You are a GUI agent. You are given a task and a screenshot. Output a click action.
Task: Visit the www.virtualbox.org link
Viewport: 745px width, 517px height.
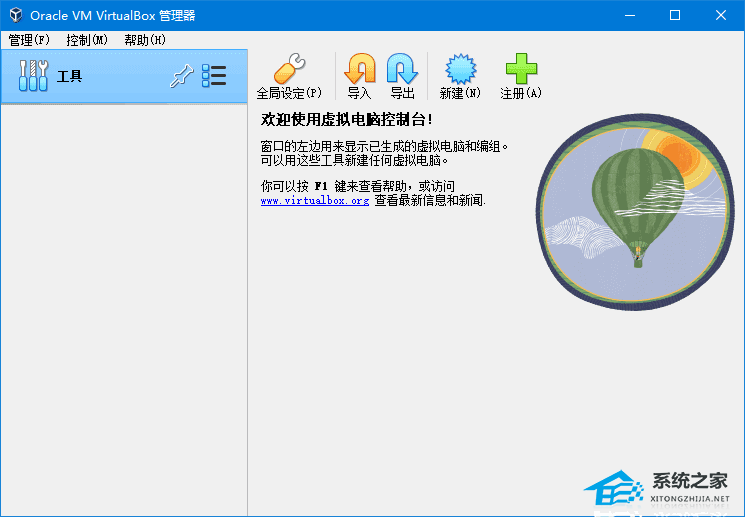315,201
